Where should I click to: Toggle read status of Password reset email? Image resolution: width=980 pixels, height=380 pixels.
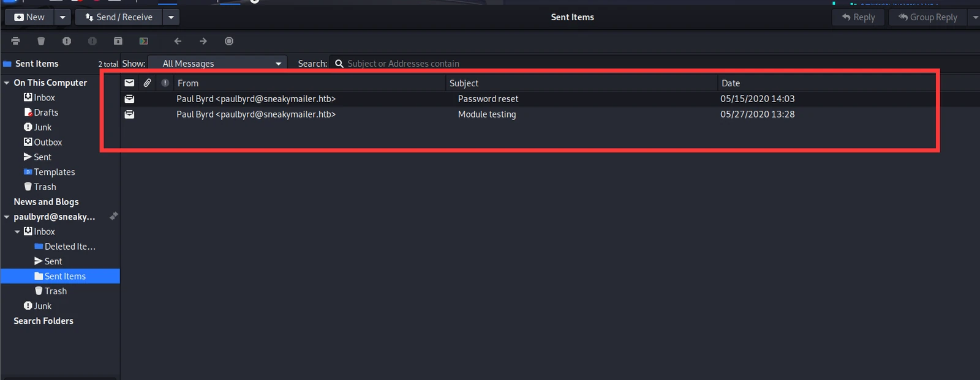[x=129, y=99]
